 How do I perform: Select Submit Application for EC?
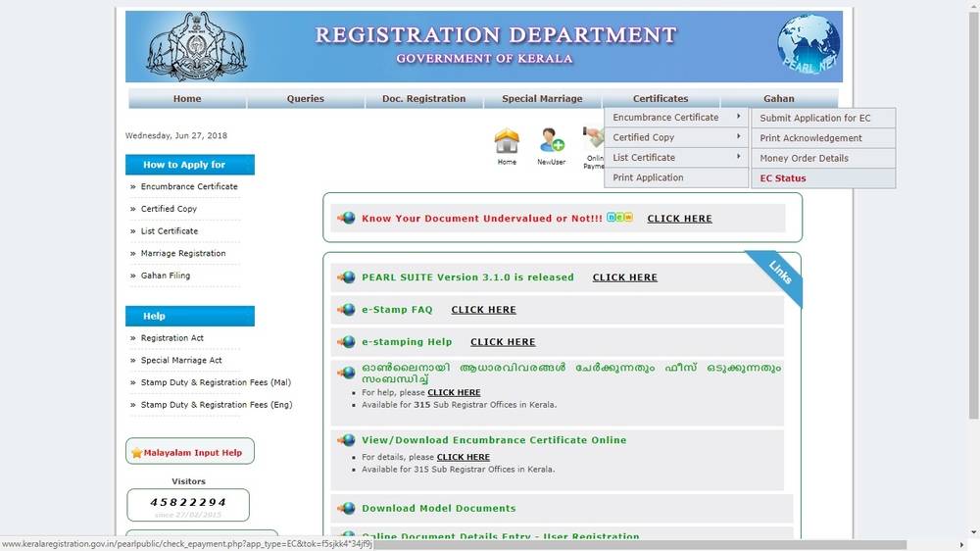[823, 118]
